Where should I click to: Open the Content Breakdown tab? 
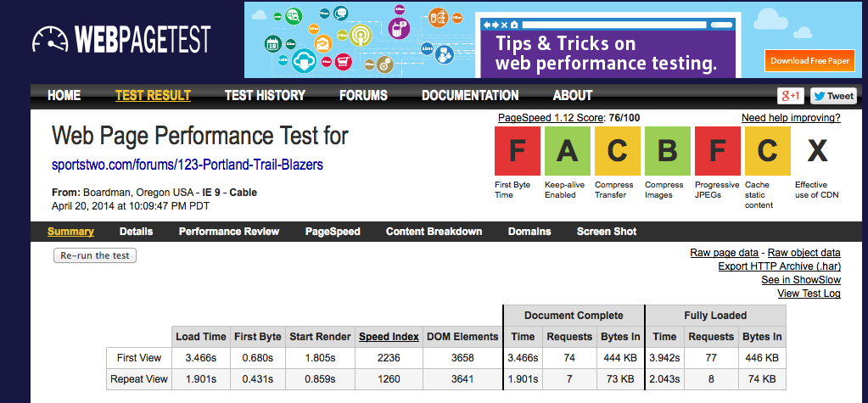point(434,232)
